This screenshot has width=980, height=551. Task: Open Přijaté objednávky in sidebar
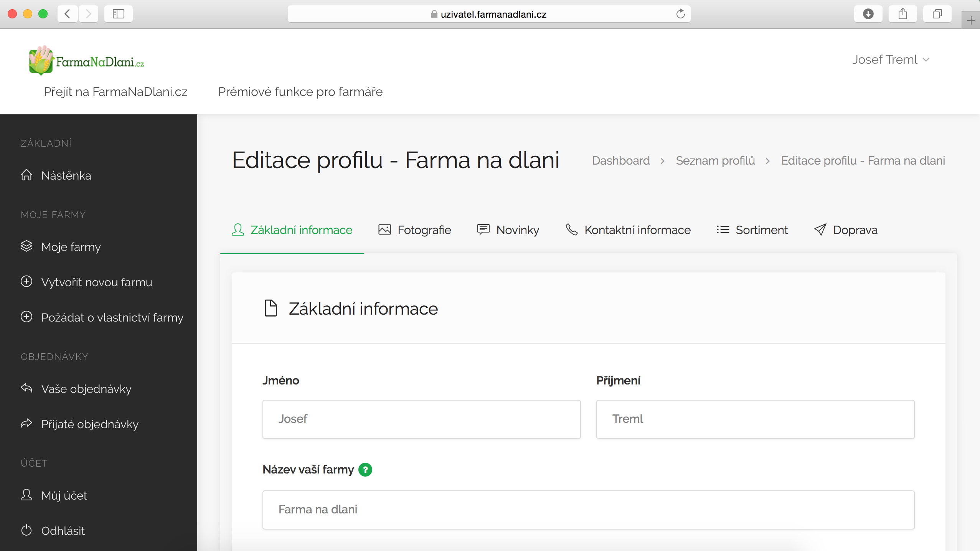pos(90,424)
